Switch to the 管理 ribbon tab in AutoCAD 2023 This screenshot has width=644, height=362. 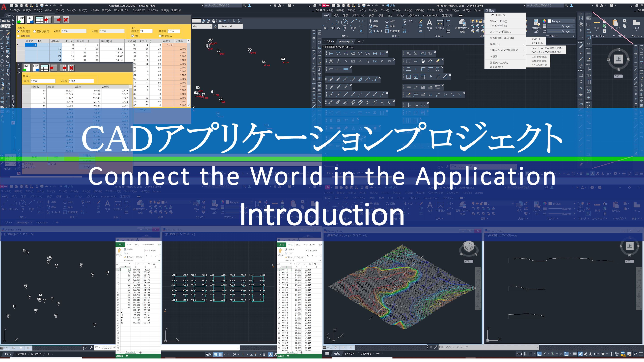click(x=381, y=15)
